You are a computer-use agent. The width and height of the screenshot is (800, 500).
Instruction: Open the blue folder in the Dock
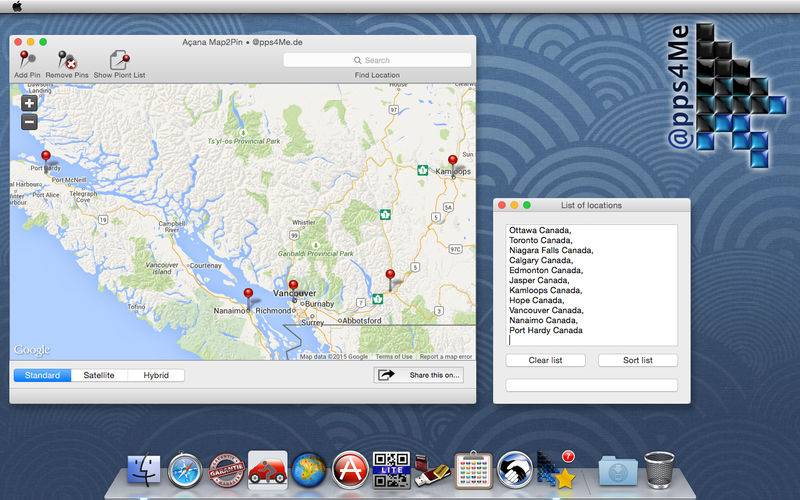click(618, 471)
